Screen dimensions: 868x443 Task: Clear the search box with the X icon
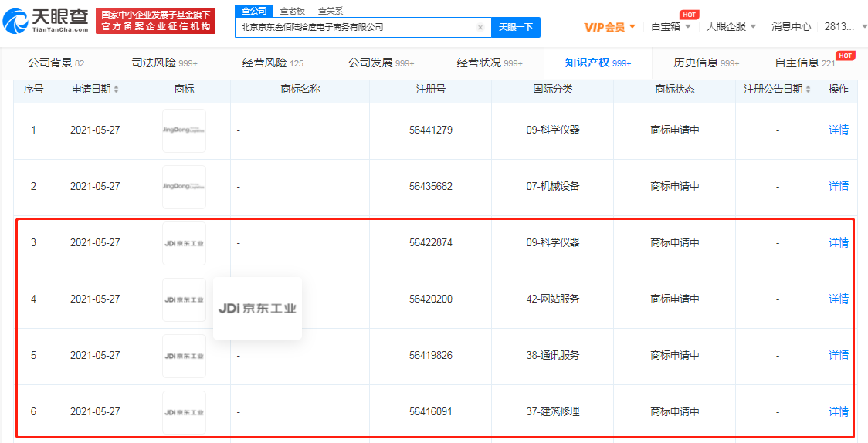(480, 27)
